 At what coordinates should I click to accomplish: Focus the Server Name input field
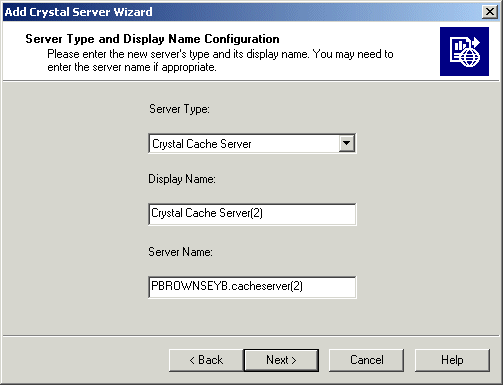(252, 287)
